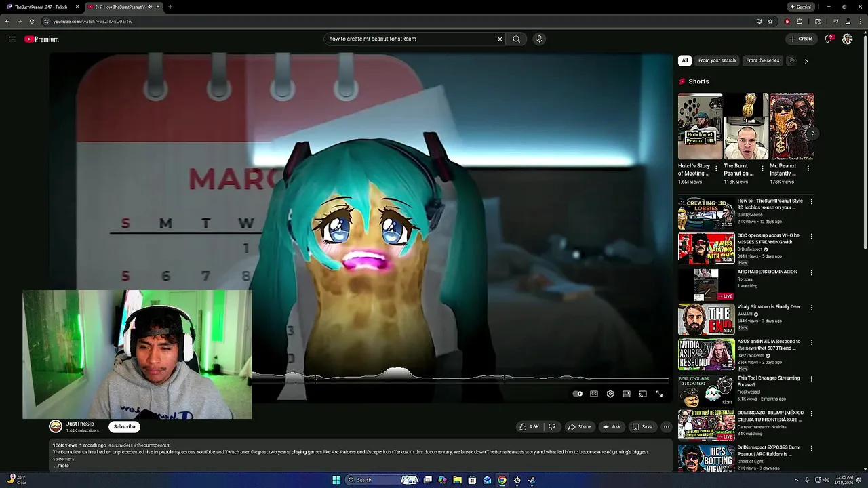Image resolution: width=868 pixels, height=488 pixels.
Task: Expand the description with ...more
Action: 61,466
